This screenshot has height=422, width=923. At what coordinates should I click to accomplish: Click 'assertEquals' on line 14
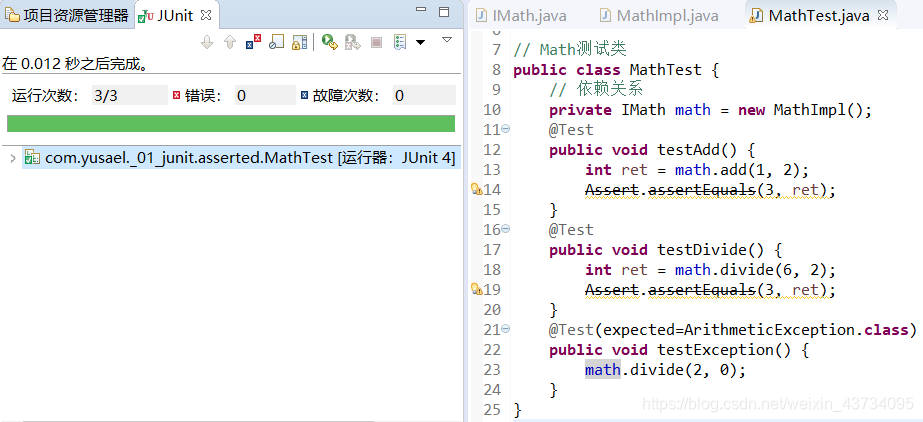click(x=702, y=190)
